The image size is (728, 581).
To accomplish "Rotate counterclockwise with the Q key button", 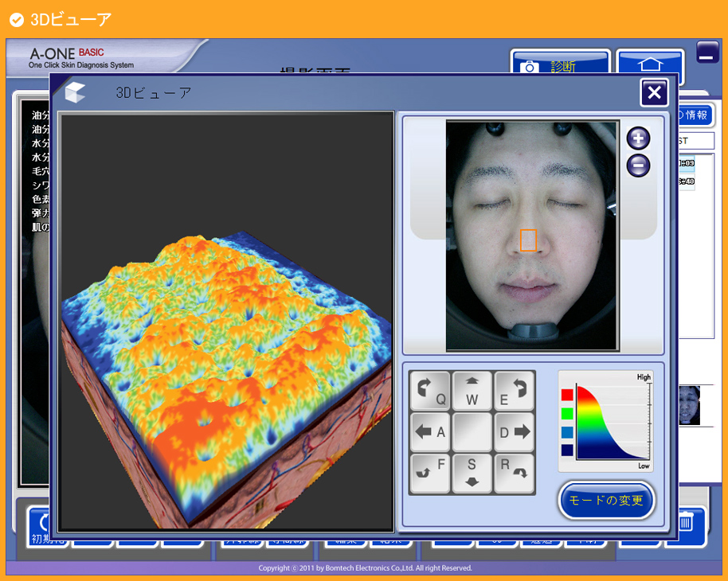I will click(430, 391).
